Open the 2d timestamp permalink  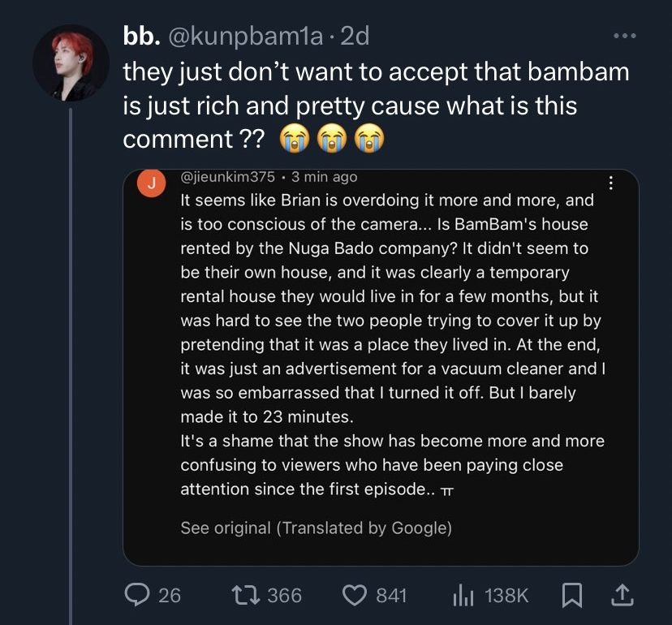[x=355, y=36]
